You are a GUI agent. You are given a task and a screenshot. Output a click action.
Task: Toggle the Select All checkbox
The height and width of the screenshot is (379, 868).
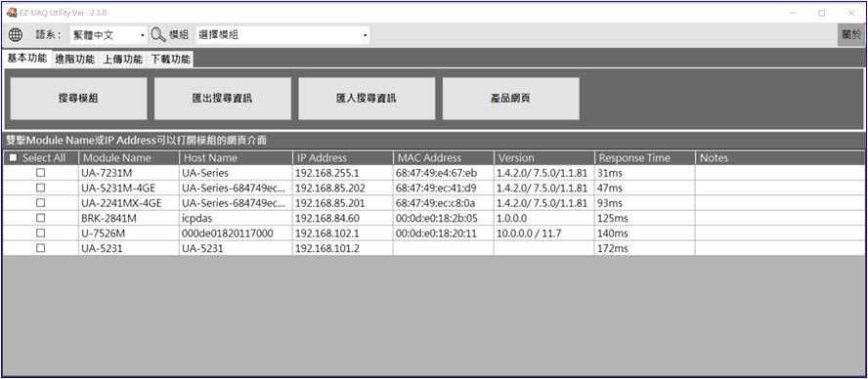14,158
